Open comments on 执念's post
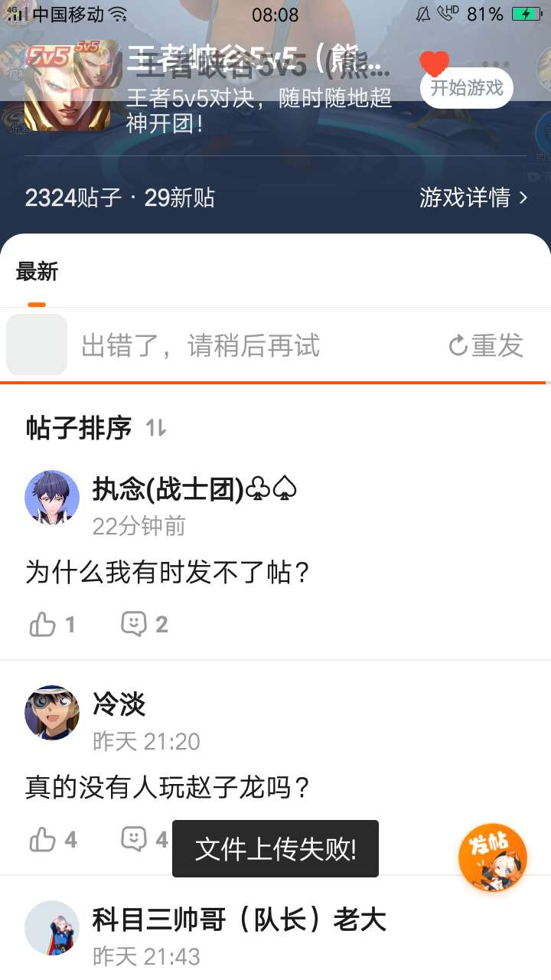This screenshot has width=551, height=980. (145, 625)
